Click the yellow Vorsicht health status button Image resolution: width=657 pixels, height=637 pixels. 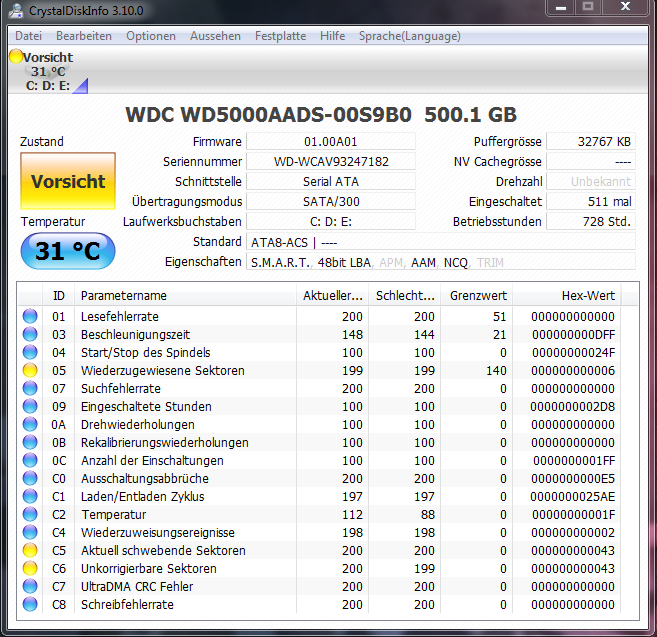coord(68,181)
